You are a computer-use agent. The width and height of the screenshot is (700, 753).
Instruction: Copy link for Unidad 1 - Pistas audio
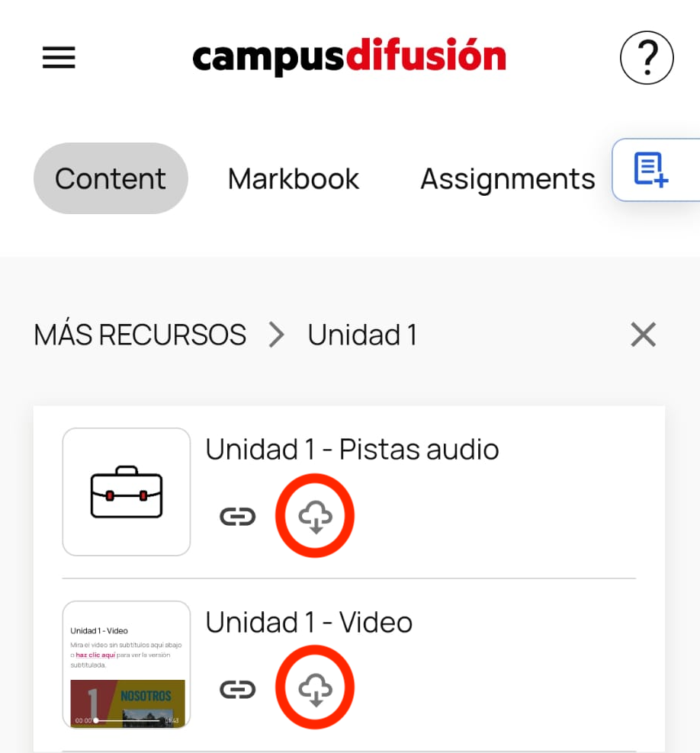tap(238, 517)
